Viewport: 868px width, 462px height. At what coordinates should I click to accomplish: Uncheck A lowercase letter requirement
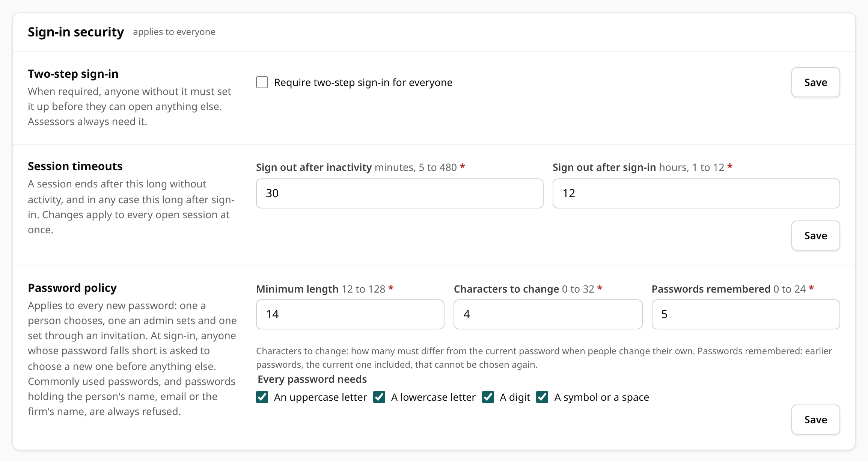tap(379, 397)
